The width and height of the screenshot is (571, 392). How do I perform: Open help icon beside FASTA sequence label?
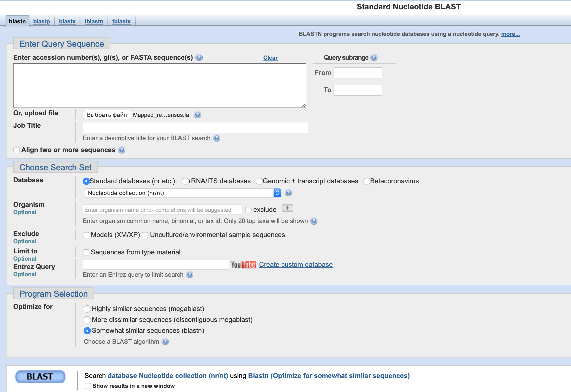pos(199,57)
